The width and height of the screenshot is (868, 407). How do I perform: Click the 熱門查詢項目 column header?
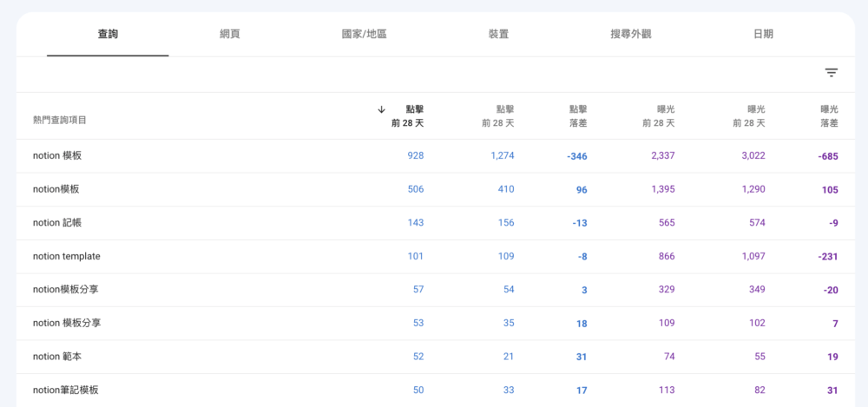60,121
